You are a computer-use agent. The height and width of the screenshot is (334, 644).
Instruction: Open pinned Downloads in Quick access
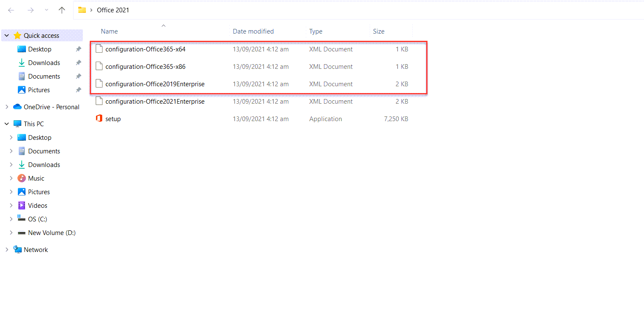(44, 63)
